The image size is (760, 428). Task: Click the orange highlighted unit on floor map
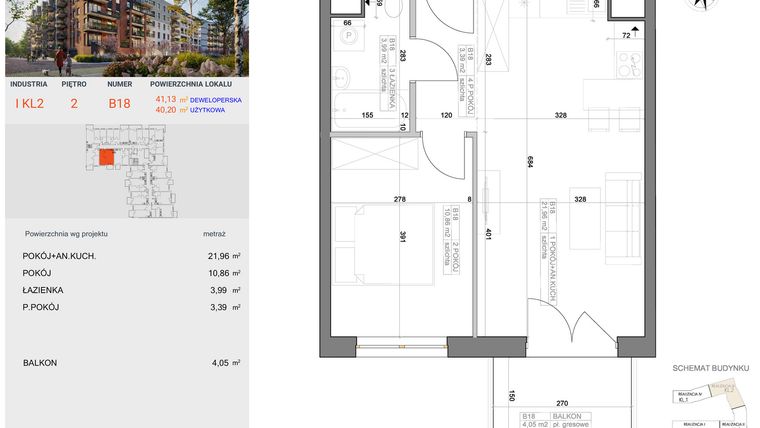tap(106, 158)
